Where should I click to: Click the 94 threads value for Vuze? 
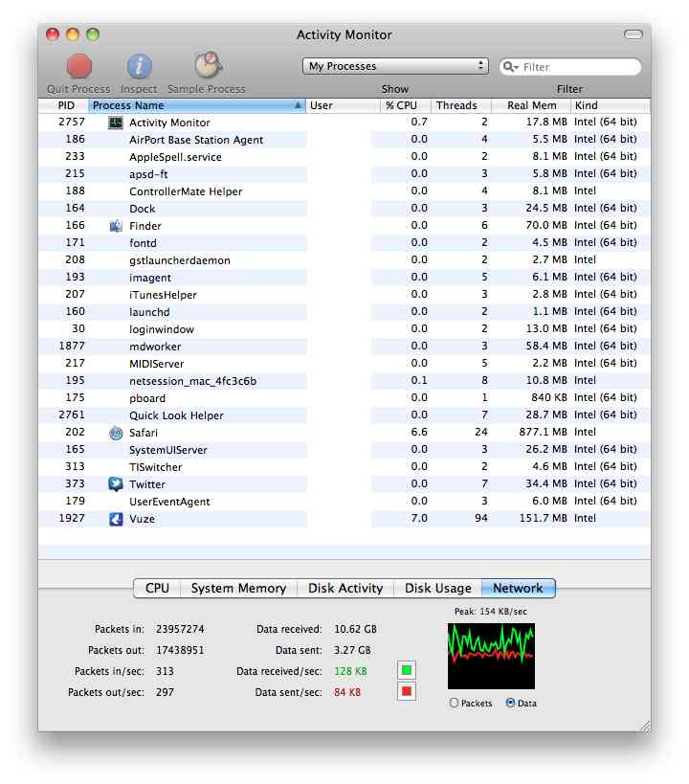tap(481, 519)
